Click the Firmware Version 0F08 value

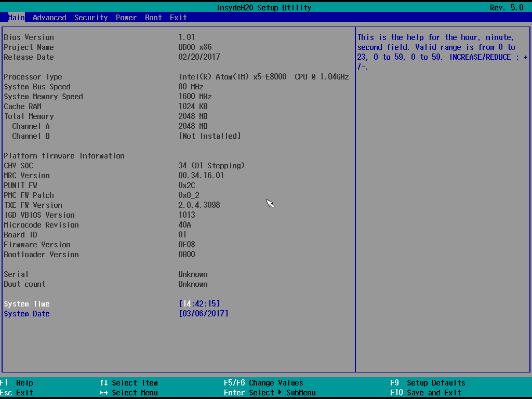(x=187, y=244)
